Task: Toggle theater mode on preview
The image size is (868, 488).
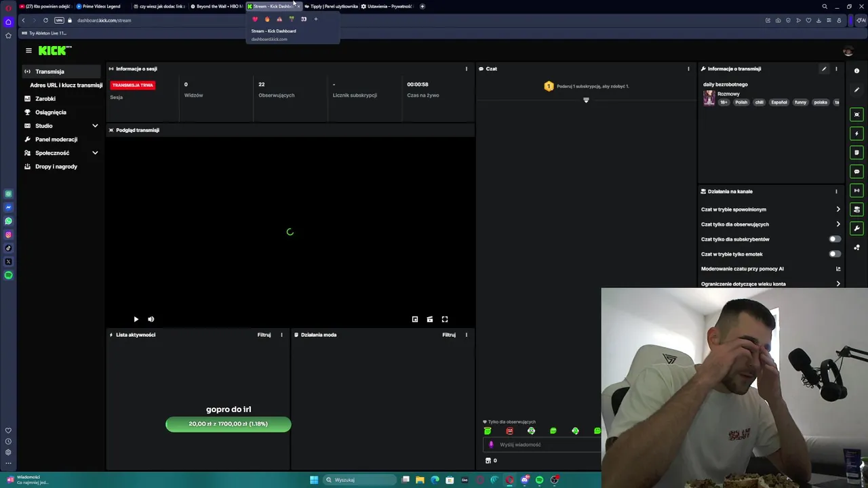Action: click(x=430, y=319)
